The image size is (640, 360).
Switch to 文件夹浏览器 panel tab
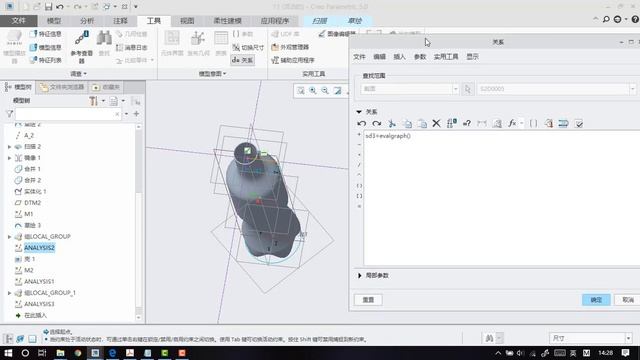tap(62, 87)
